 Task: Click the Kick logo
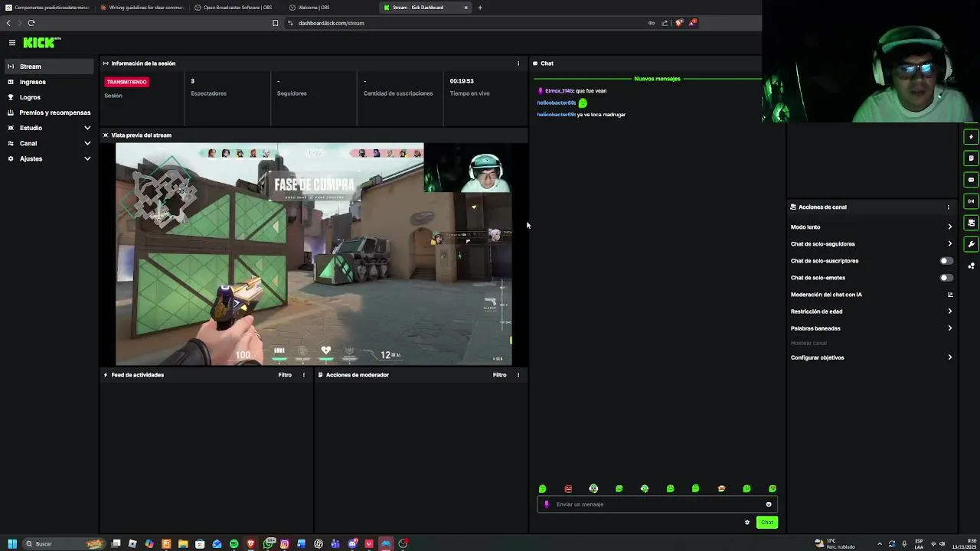coord(41,43)
